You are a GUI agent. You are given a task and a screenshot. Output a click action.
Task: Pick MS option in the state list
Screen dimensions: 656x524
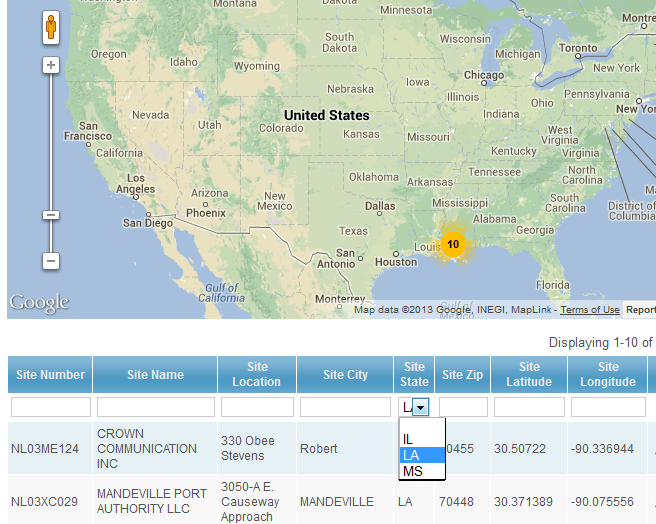412,471
